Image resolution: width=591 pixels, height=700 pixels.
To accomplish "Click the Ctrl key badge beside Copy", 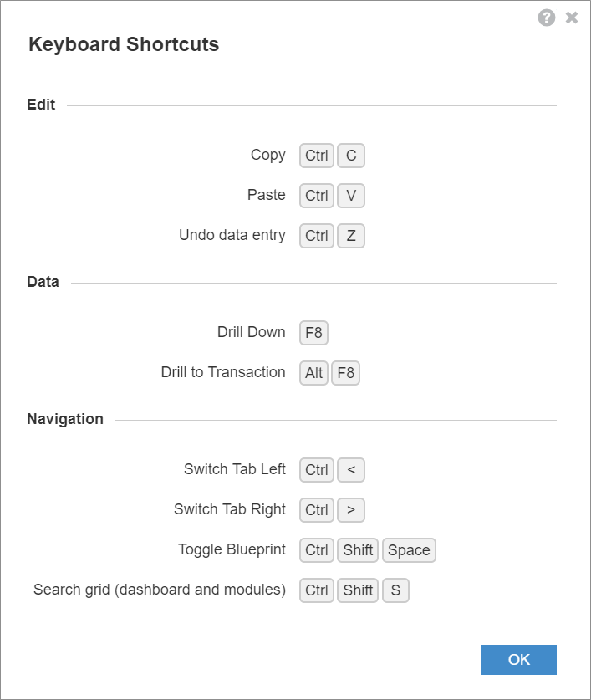I will pyautogui.click(x=317, y=156).
